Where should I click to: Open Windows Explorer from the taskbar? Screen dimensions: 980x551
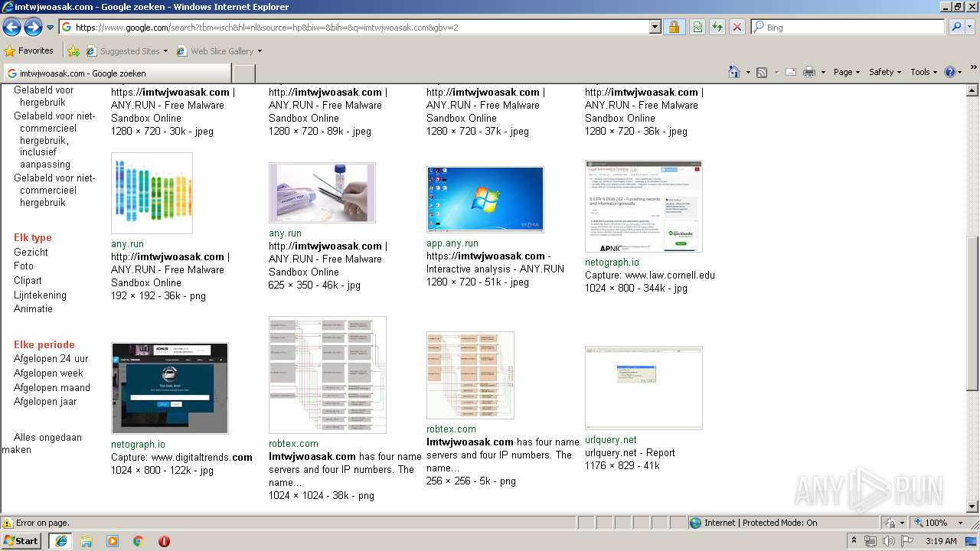[x=87, y=541]
